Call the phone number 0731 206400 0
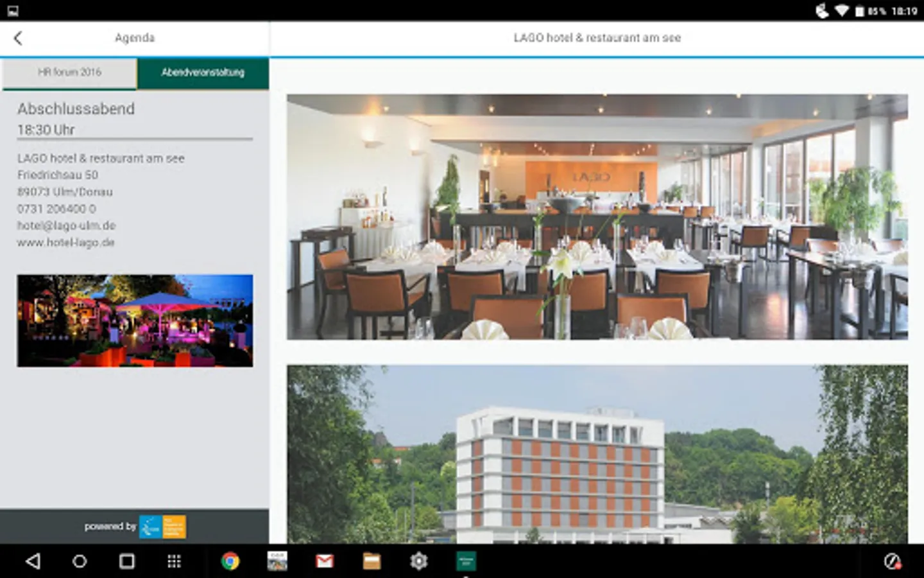This screenshot has width=924, height=578. coord(56,209)
